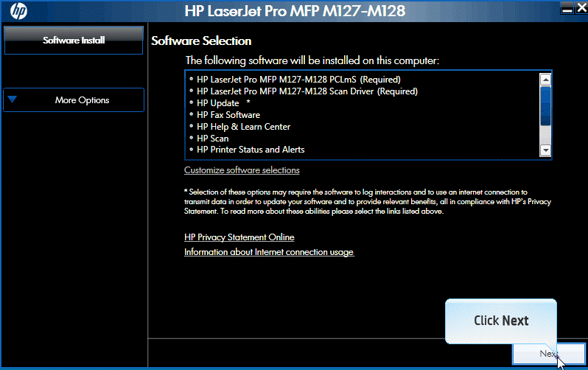Viewport: 588px width, 370px height.
Task: Open HP Privacy Statement Online link
Action: point(239,237)
